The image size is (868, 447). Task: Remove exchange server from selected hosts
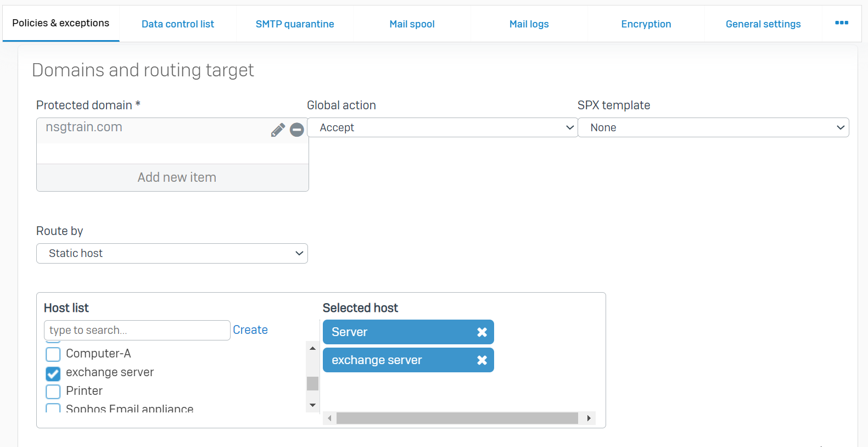pos(481,360)
